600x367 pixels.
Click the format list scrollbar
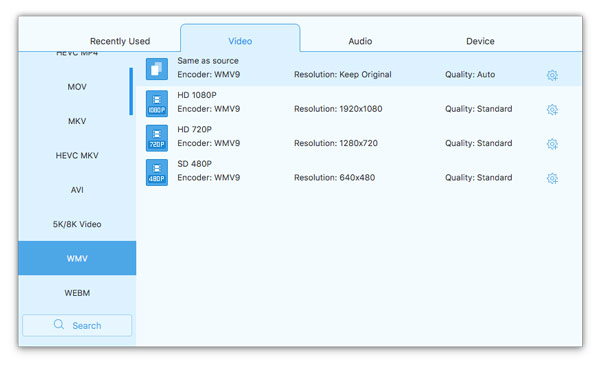click(131, 91)
